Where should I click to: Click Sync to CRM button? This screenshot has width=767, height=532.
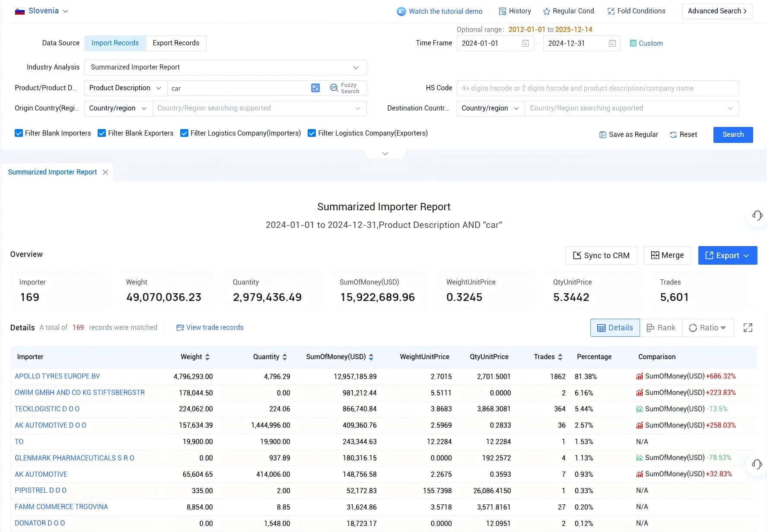(601, 256)
